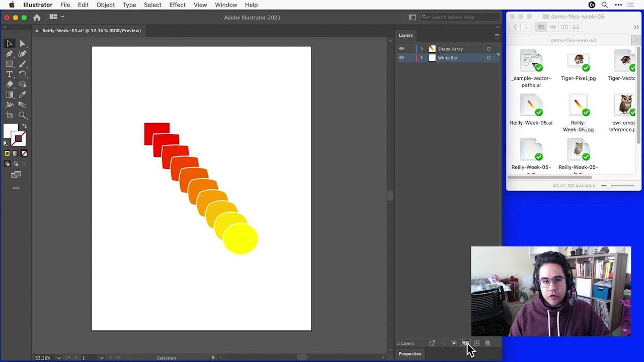Hide the Shape Array layer
This screenshot has width=644, height=362.
pos(401,49)
